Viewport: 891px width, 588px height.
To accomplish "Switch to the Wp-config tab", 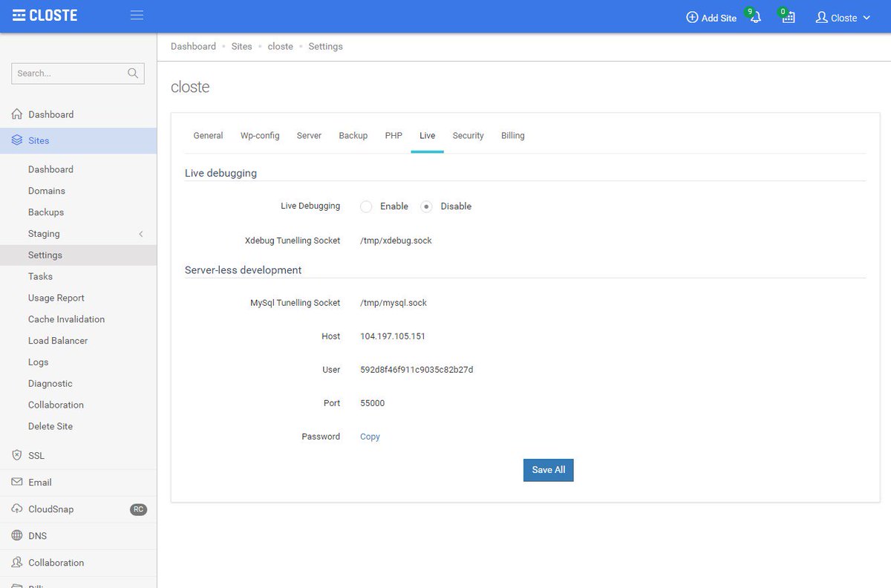I will coord(260,136).
